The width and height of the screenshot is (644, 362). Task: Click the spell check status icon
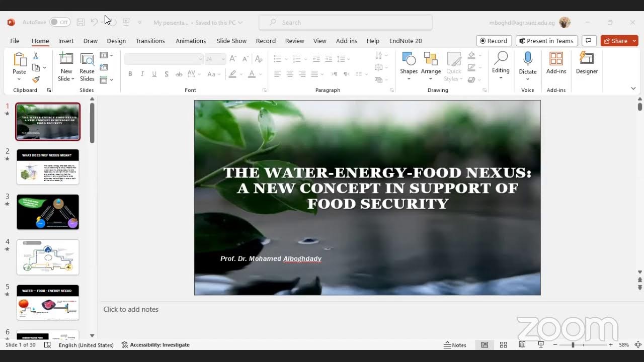48,345
